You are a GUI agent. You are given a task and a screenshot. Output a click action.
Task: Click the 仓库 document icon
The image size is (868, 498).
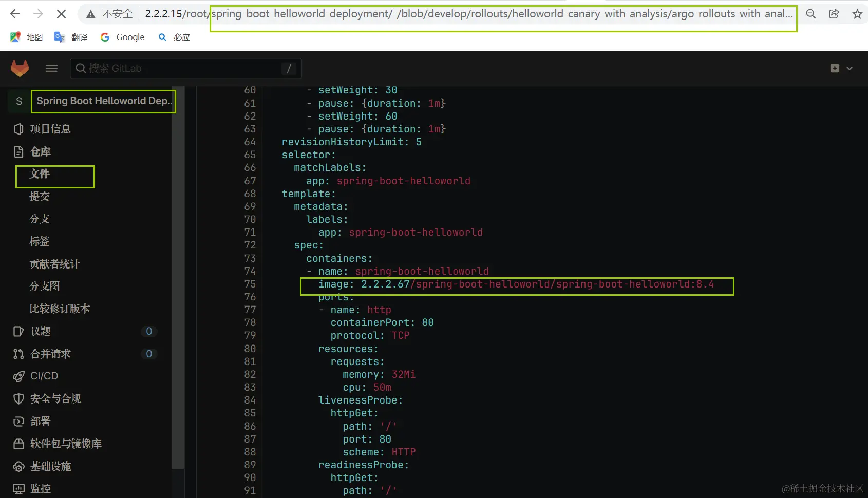tap(18, 151)
